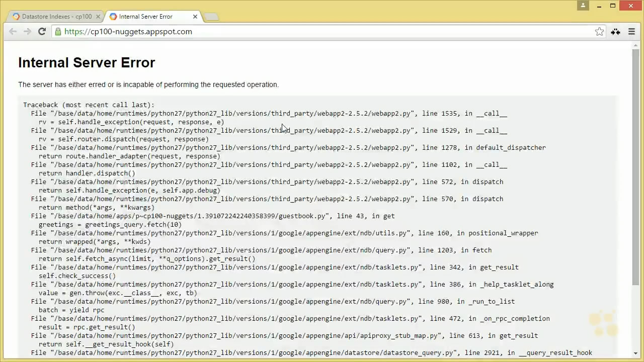The height and width of the screenshot is (362, 644).
Task: Minimize the Chrome window
Action: coord(598,5)
